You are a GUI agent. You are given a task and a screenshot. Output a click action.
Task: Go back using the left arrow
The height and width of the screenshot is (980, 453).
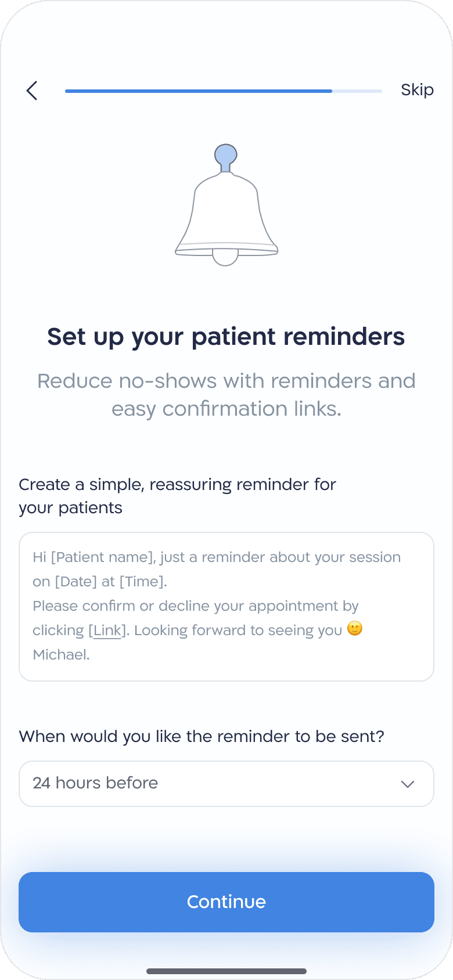[32, 91]
